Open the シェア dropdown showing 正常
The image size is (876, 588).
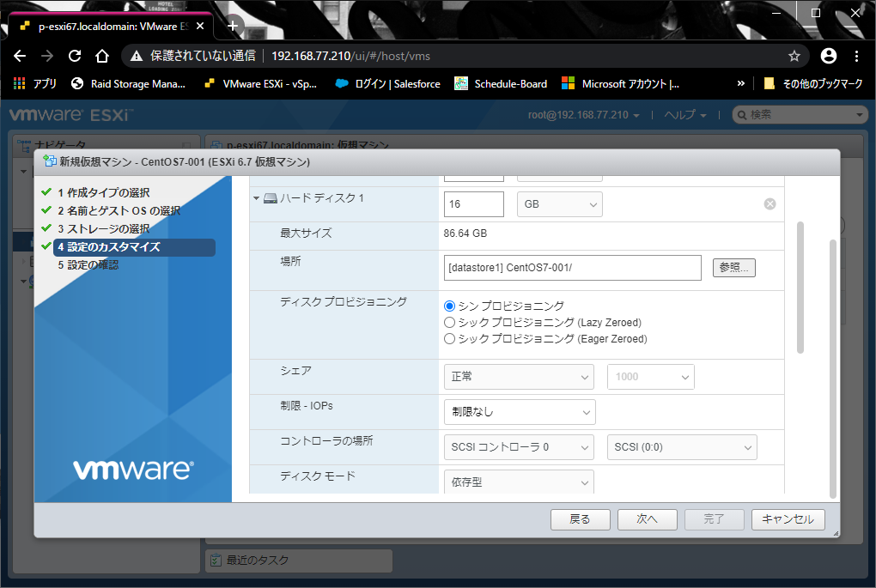519,377
